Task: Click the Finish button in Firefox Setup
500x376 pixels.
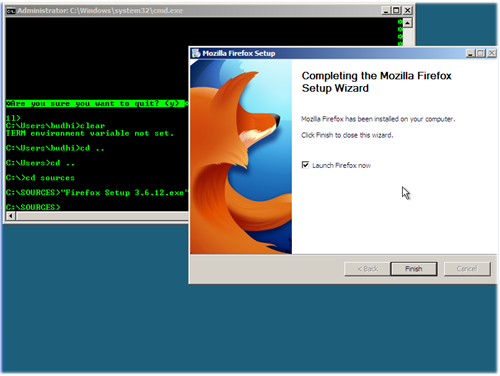Action: 414,269
